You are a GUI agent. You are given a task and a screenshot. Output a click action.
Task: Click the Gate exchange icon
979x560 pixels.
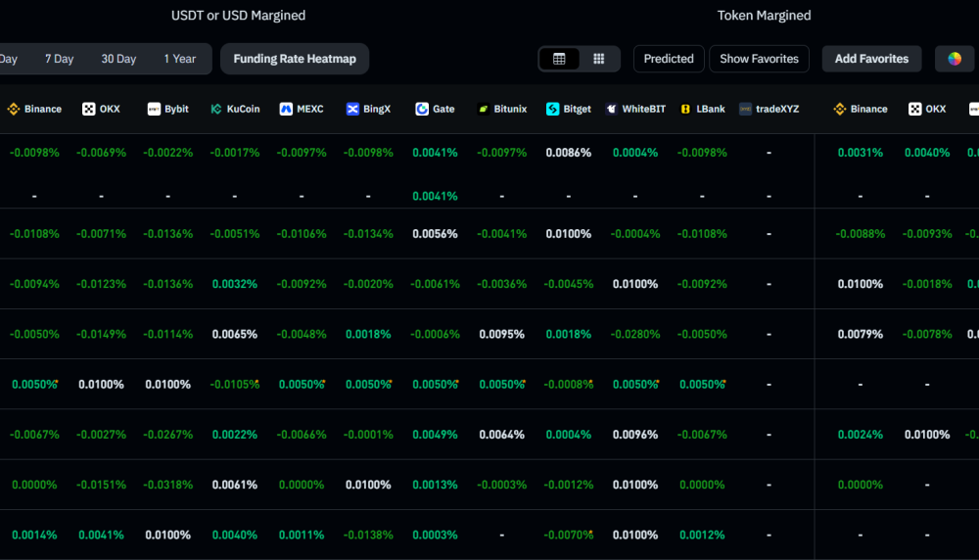tap(421, 109)
